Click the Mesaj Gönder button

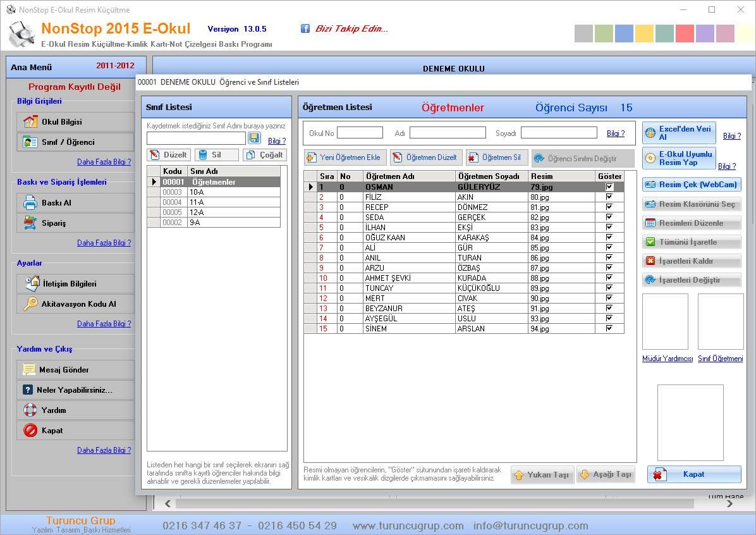coord(76,369)
